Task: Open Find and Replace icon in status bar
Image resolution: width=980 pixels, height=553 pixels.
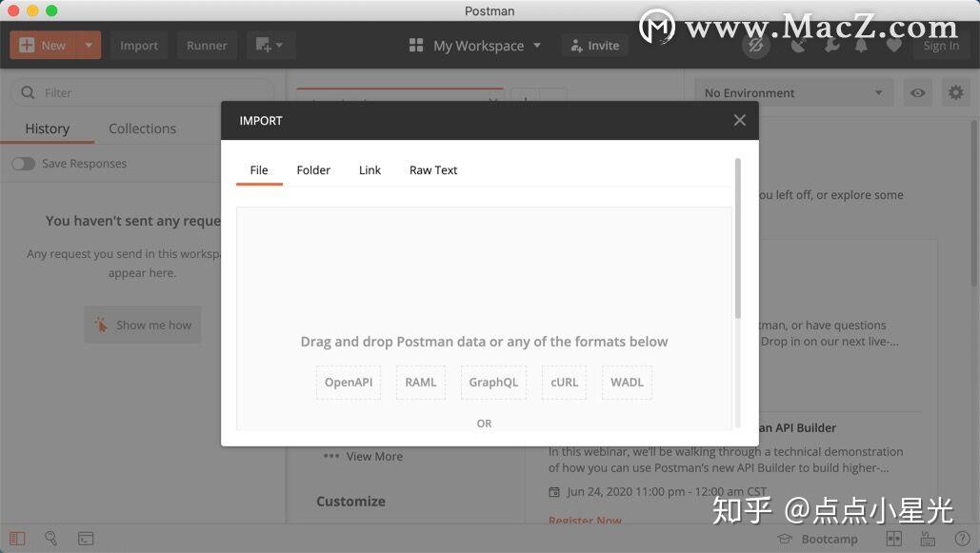Action: tap(50, 539)
